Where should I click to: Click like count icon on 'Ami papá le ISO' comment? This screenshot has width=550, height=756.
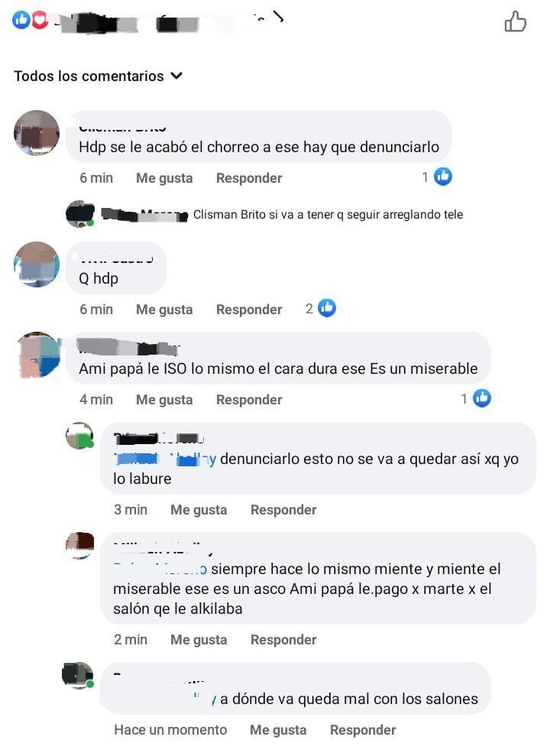[481, 398]
